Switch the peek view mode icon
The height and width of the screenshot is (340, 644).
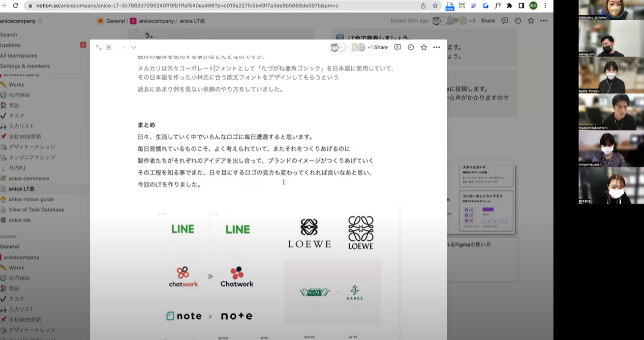point(109,47)
